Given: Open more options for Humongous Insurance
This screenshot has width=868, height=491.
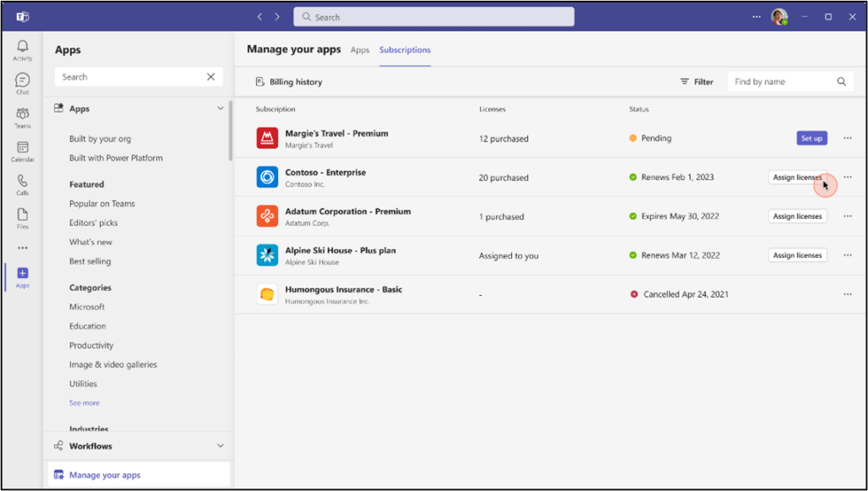Looking at the screenshot, I should 847,293.
